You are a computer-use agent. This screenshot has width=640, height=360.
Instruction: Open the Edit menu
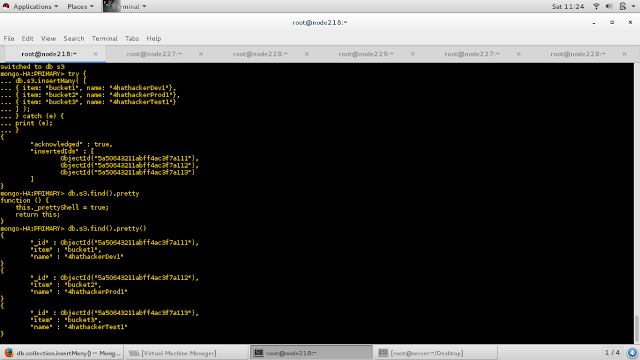click(x=27, y=38)
